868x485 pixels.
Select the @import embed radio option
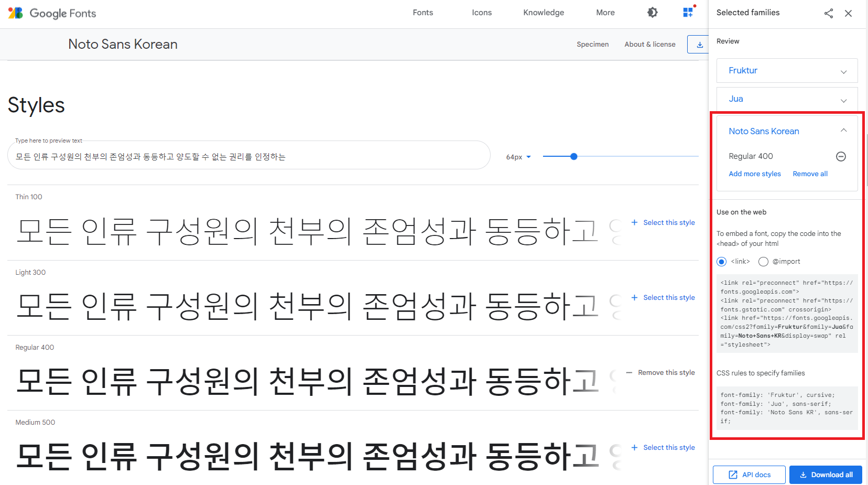pyautogui.click(x=763, y=262)
